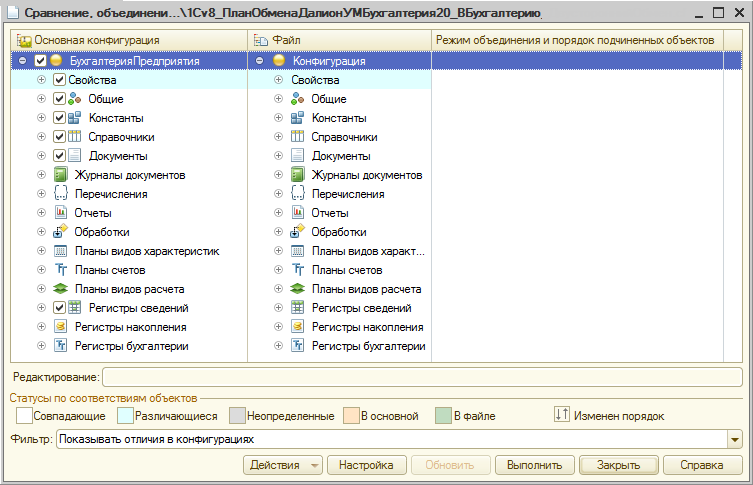Expand Свойства in main configuration
The width and height of the screenshot is (753, 485).
pos(41,80)
